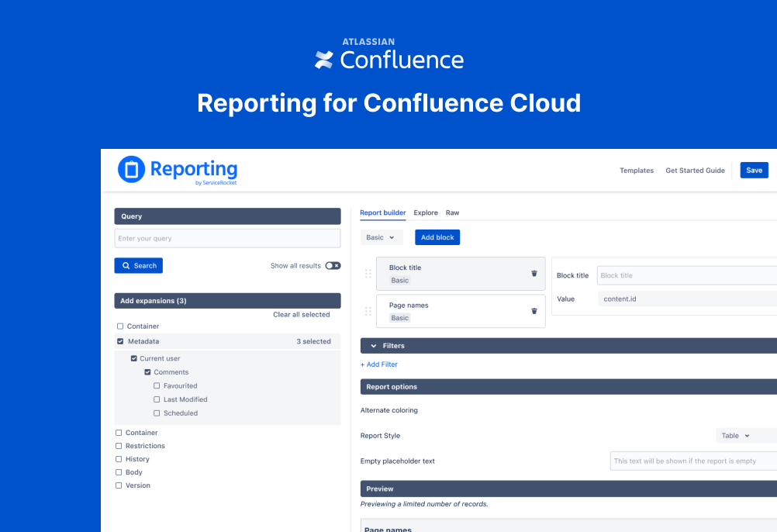The height and width of the screenshot is (532, 777).
Task: Click the Add block button
Action: point(437,237)
